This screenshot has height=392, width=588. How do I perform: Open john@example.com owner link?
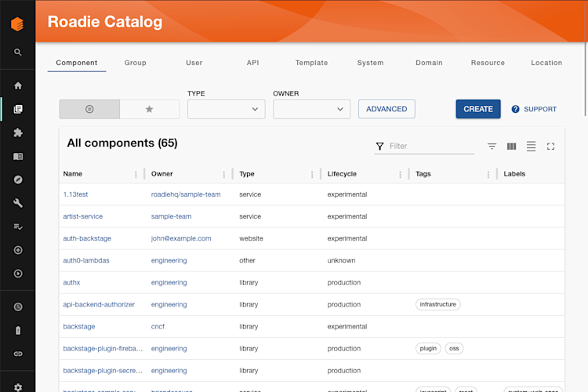tap(181, 238)
